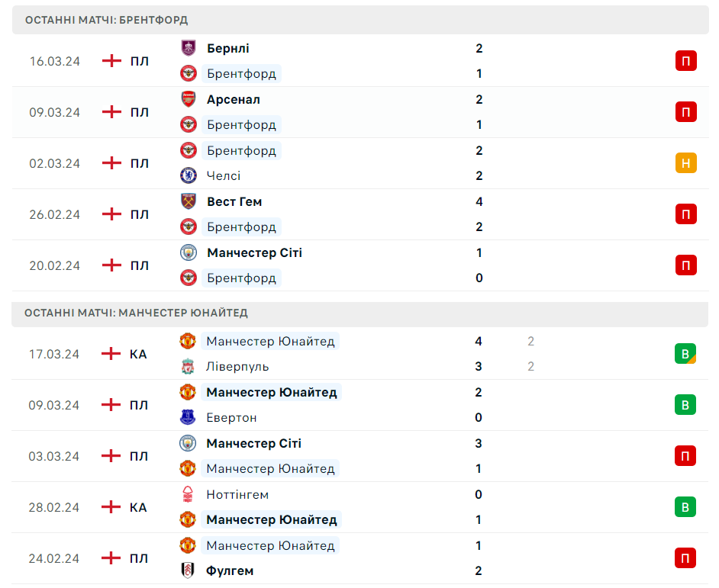The image size is (719, 588).
Task: Click the Fulham club crest icon
Action: (x=188, y=570)
